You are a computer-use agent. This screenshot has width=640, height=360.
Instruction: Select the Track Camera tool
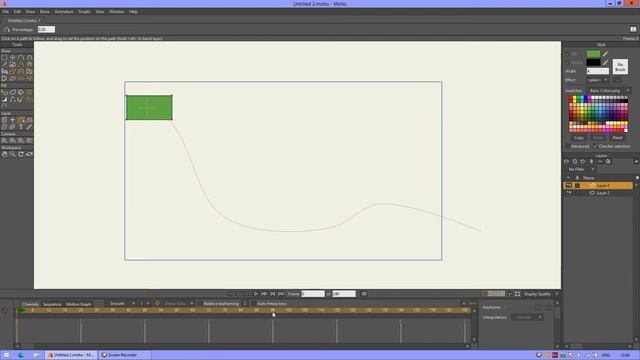(x=4, y=140)
